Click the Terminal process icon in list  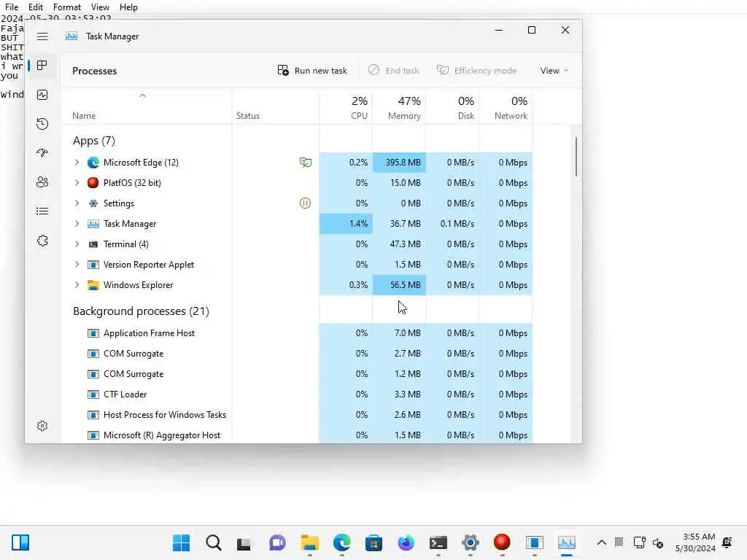(93, 244)
